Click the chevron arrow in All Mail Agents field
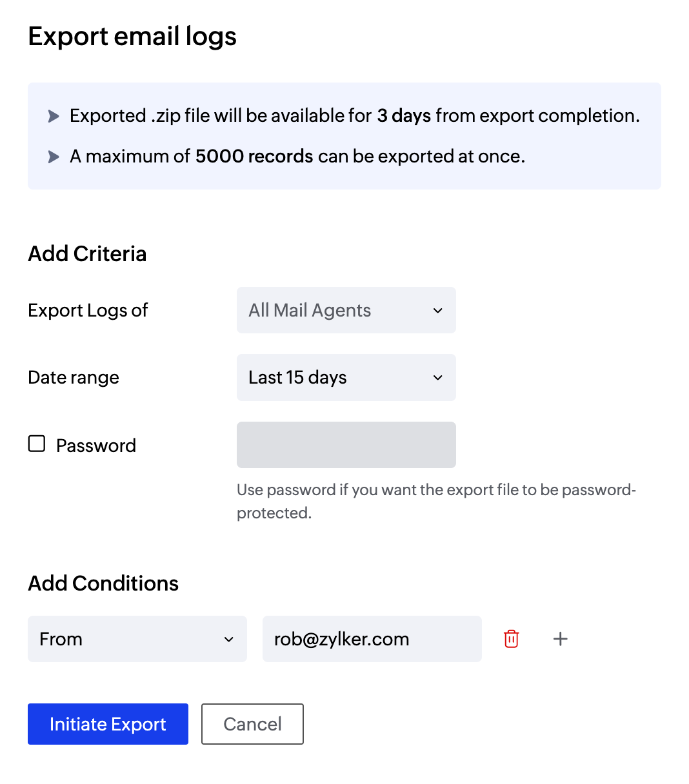Screen dimensions: 689x784 tap(437, 311)
